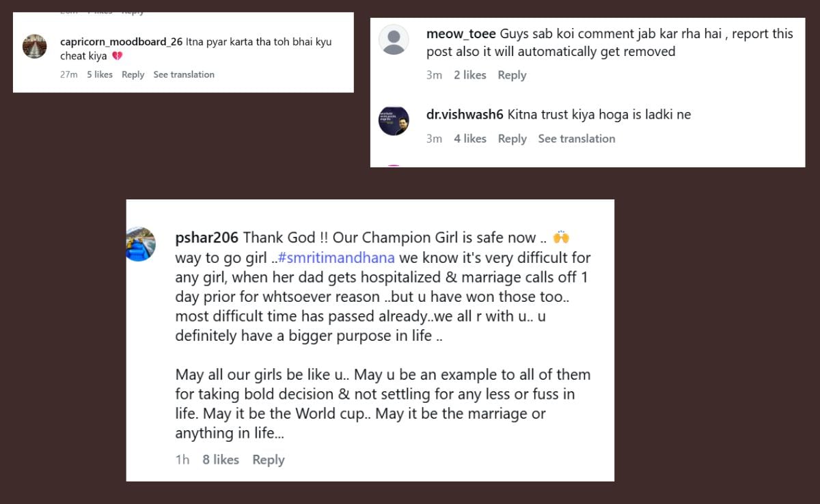Image resolution: width=820 pixels, height=504 pixels.
Task: View the 2 likes on meow_toee's comment
Action: point(469,75)
